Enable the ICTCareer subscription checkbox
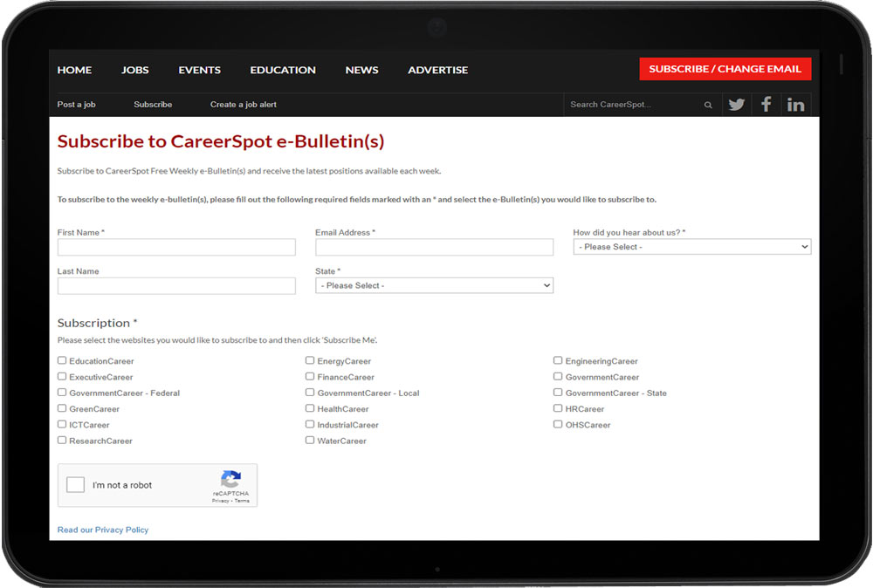The image size is (873, 588). tap(62, 425)
